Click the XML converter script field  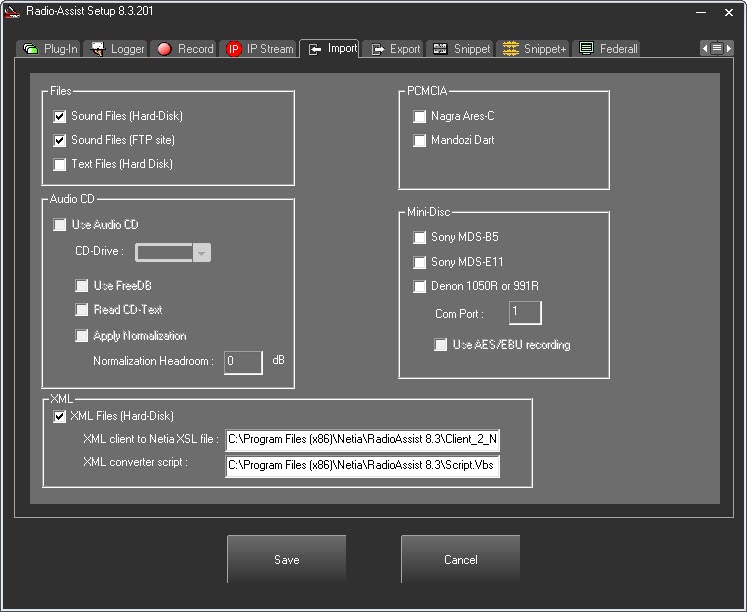[362, 467]
